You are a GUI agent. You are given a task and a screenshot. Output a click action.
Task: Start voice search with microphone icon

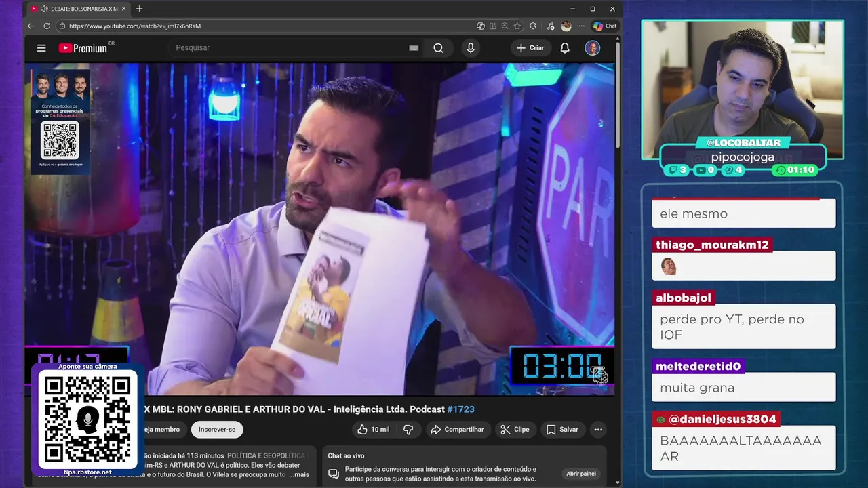tap(471, 48)
